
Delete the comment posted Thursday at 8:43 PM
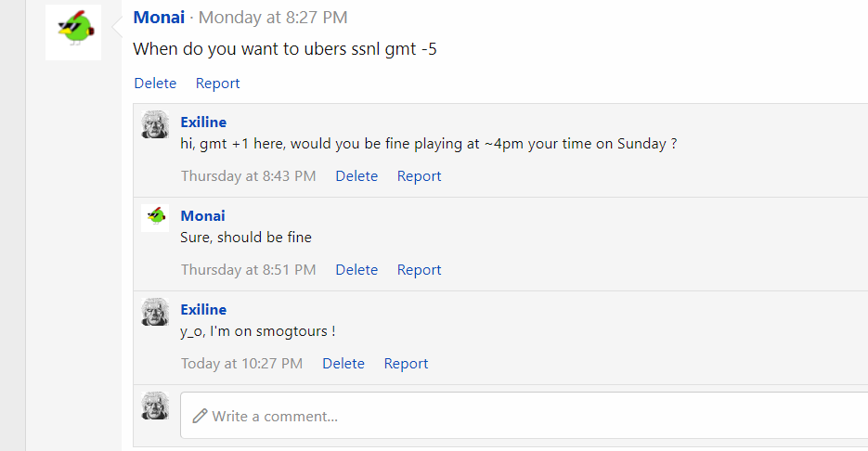click(356, 176)
